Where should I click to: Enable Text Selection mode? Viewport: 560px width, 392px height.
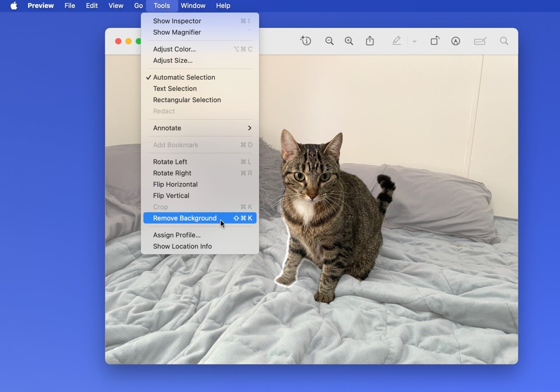(175, 89)
